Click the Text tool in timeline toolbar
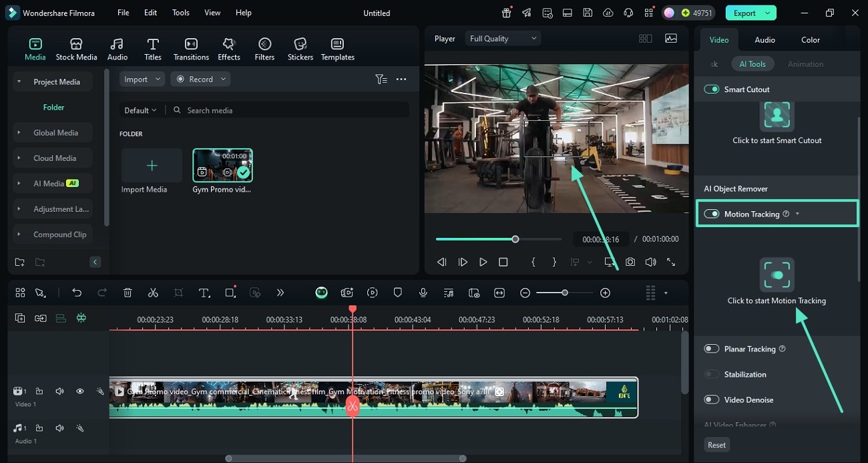 [204, 293]
